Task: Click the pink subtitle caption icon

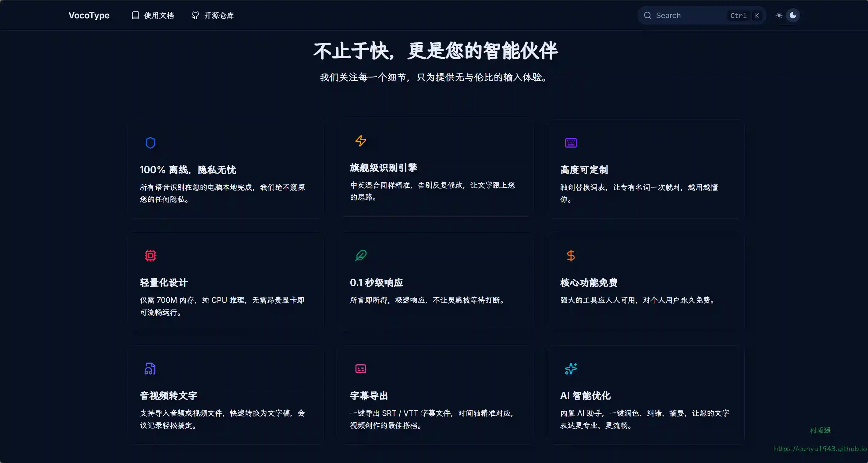Action: tap(360, 369)
